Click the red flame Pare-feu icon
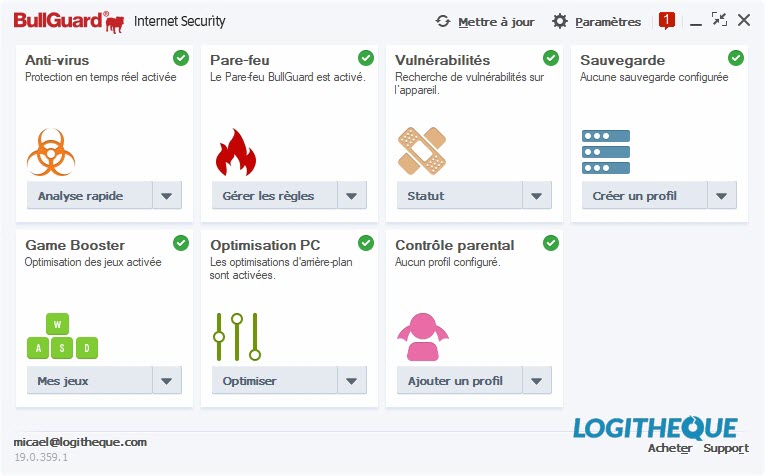This screenshot has width=765, height=476. tap(236, 152)
